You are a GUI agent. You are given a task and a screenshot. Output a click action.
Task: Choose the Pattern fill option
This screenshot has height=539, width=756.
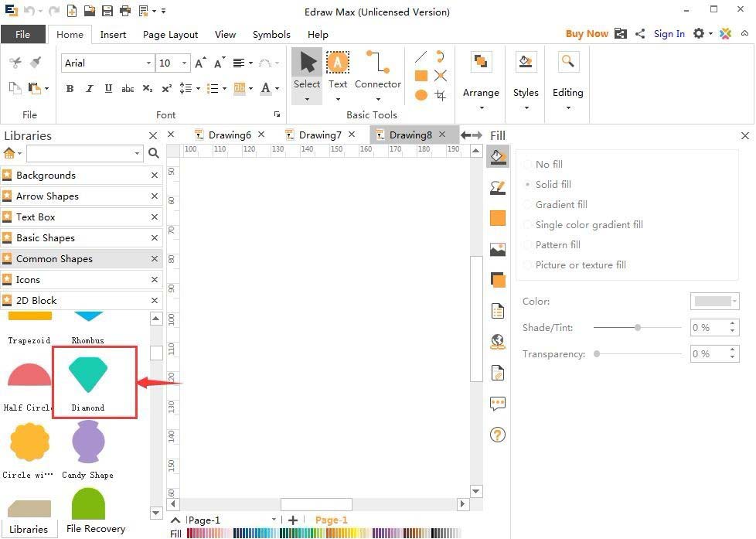tap(553, 244)
